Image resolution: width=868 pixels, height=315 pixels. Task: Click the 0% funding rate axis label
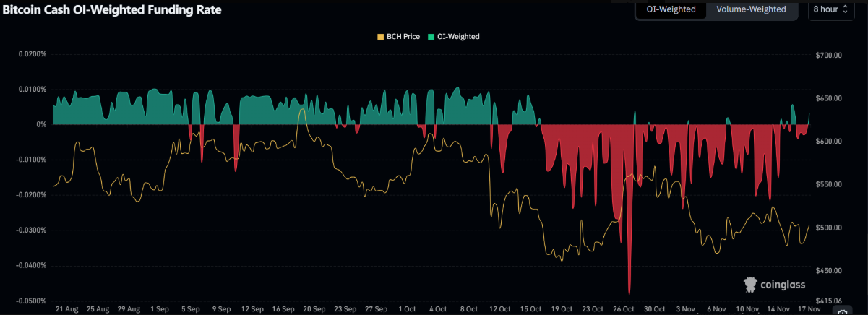[x=40, y=124]
